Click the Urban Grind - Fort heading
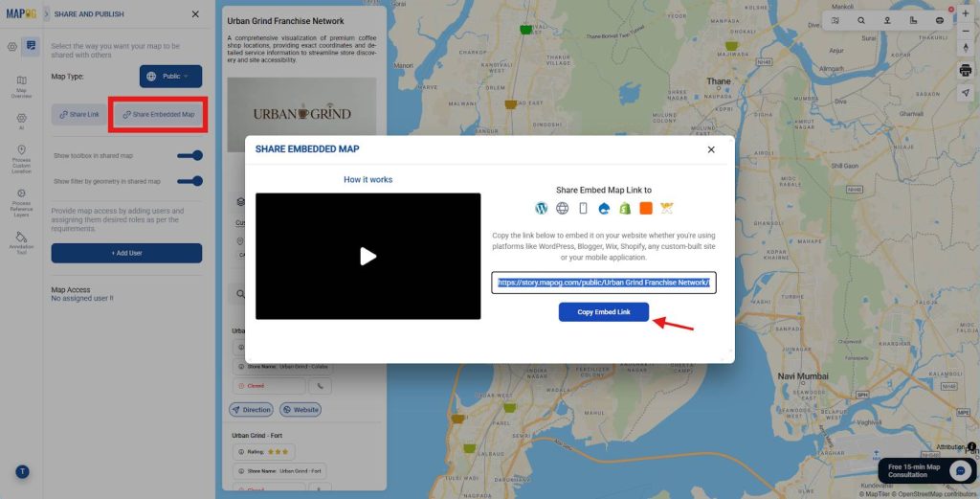 pyautogui.click(x=256, y=435)
